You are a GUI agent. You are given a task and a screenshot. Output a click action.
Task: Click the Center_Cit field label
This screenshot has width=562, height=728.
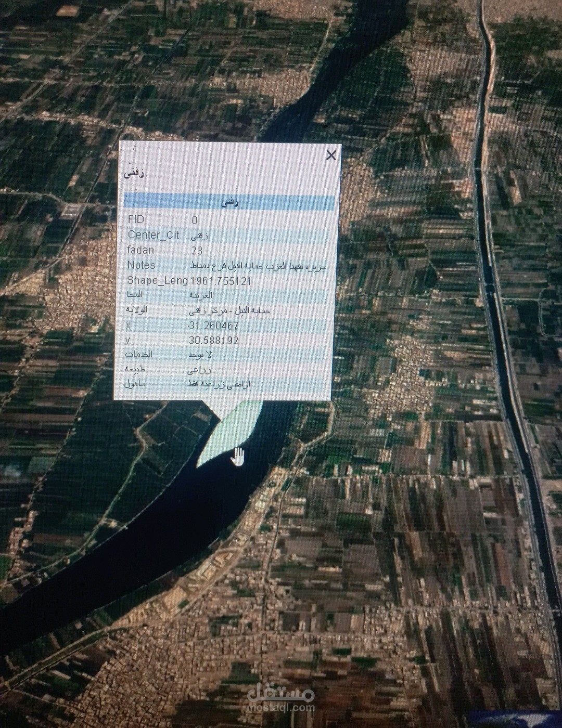[154, 235]
